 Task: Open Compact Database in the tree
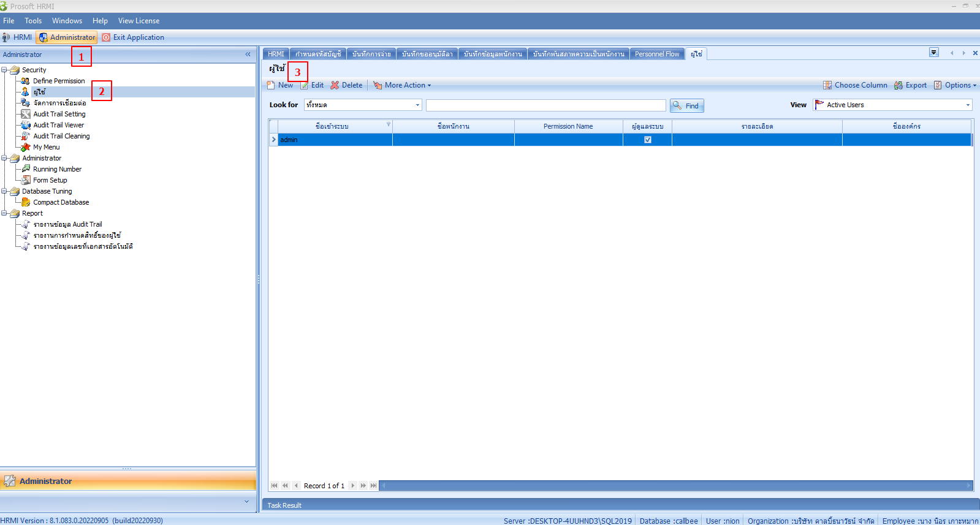(x=61, y=202)
